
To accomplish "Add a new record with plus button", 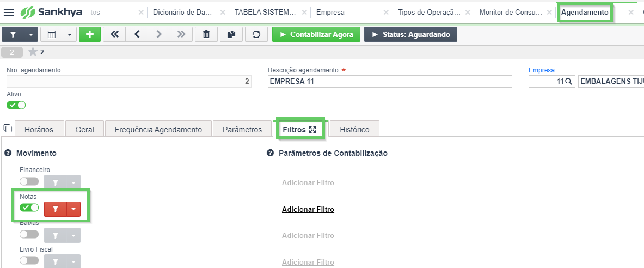I will [89, 34].
